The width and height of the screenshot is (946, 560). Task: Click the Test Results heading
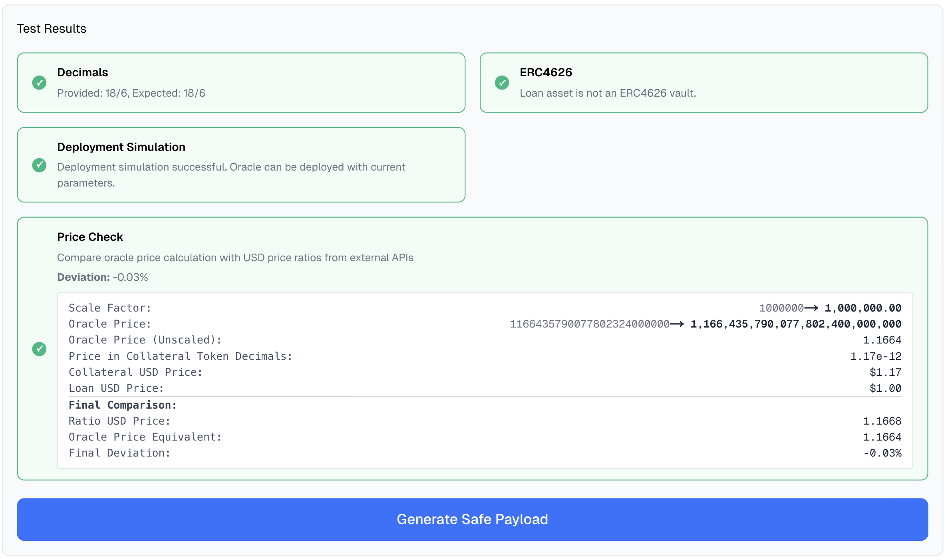[x=52, y=29]
